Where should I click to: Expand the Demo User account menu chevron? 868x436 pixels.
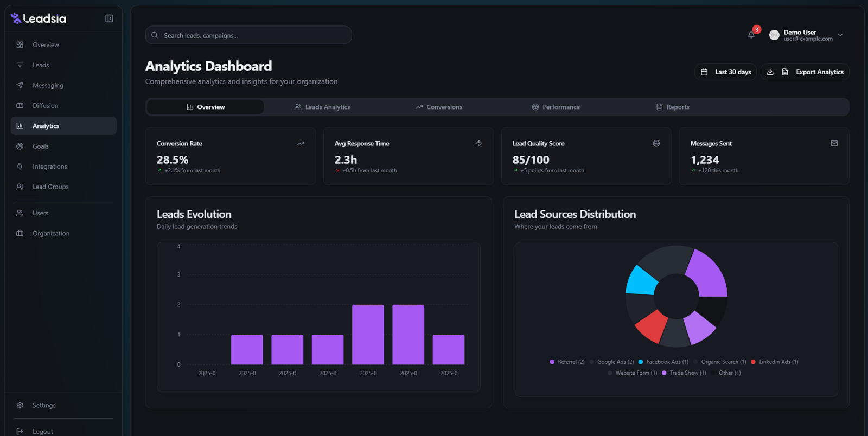point(840,35)
